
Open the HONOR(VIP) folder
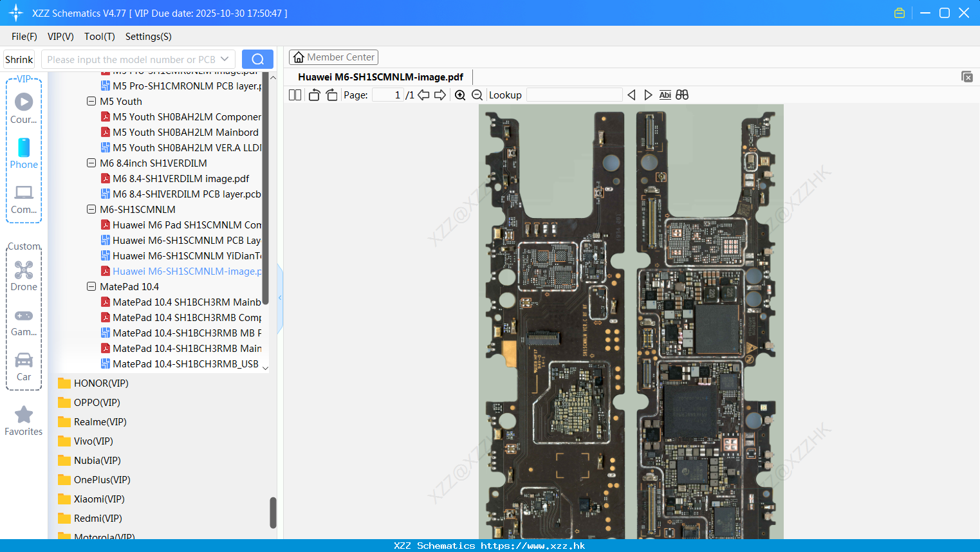(93, 383)
